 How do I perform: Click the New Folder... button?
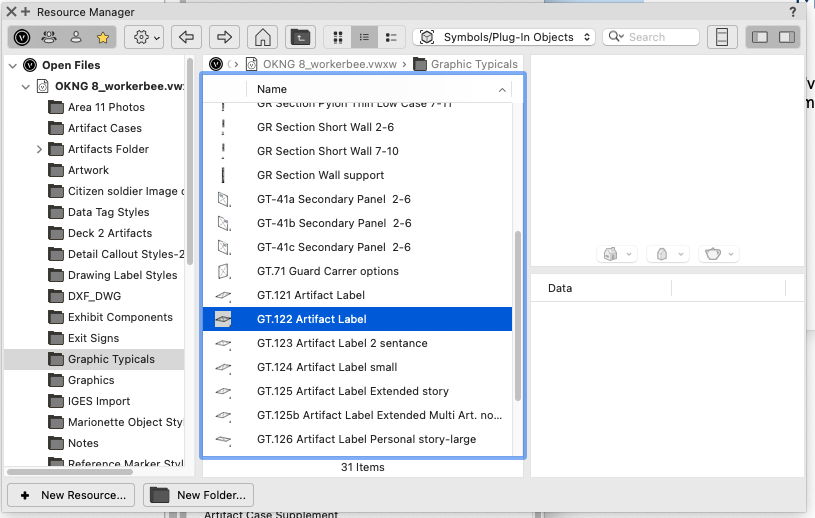point(199,495)
